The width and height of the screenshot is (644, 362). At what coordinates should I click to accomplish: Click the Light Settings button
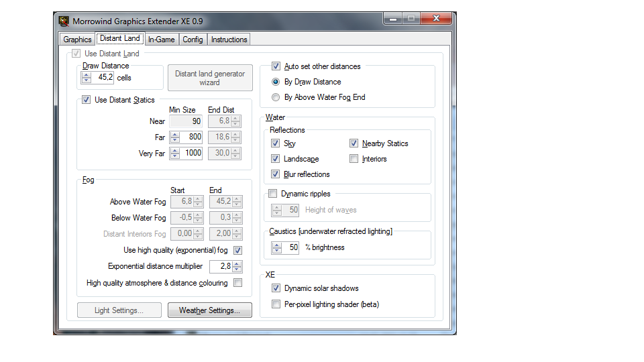point(119,310)
